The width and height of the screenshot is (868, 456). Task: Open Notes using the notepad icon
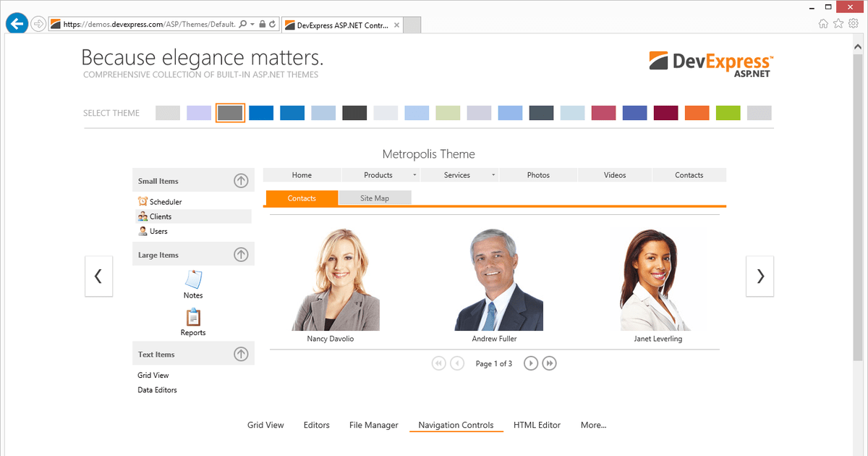point(192,281)
